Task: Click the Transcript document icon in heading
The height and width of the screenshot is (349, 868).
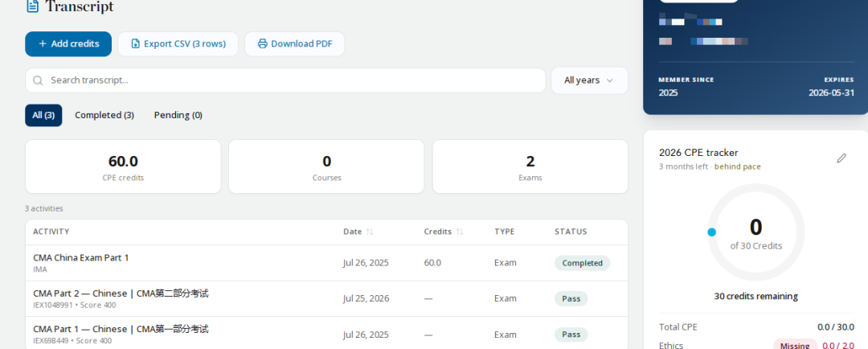Action: click(33, 6)
